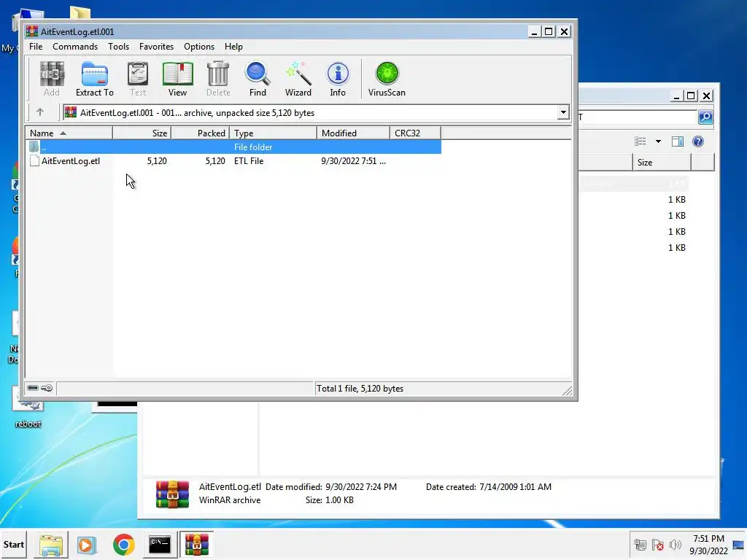
Task: Click the Size: 1.00 KB detail value
Action: pos(339,500)
